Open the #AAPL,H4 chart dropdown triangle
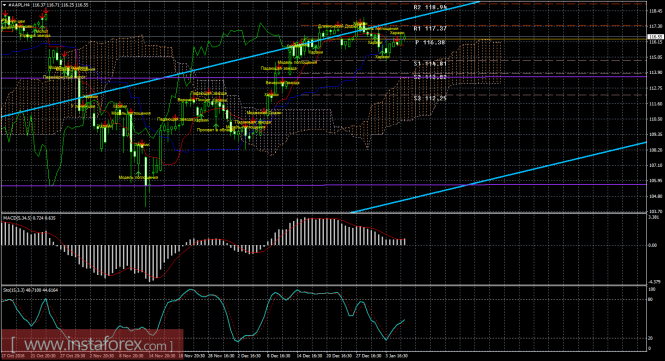The height and width of the screenshot is (361, 665). (x=5, y=5)
